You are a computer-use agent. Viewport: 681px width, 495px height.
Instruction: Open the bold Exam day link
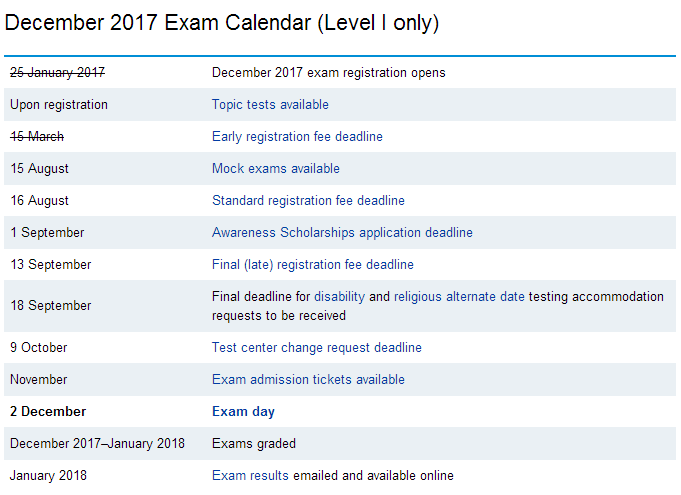click(243, 411)
